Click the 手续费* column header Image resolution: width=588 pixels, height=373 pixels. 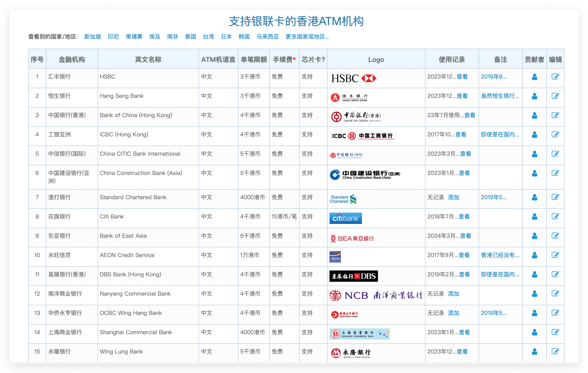pos(284,59)
